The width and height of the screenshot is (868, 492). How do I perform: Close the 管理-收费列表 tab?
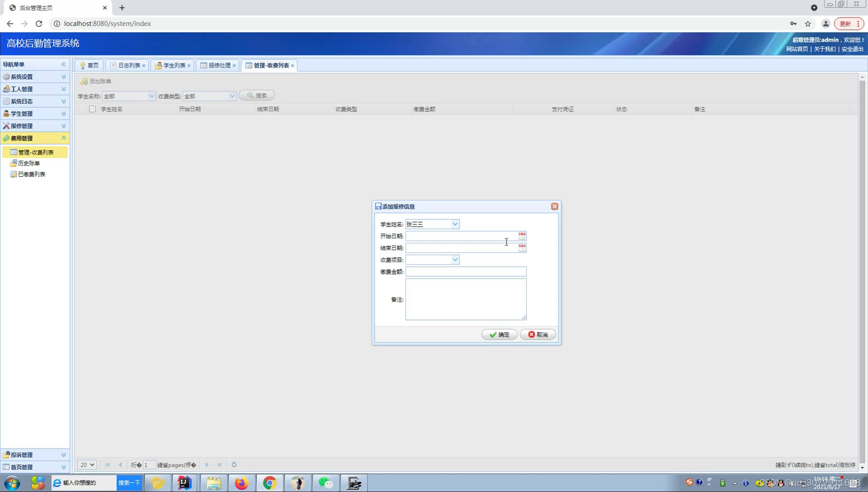[292, 66]
